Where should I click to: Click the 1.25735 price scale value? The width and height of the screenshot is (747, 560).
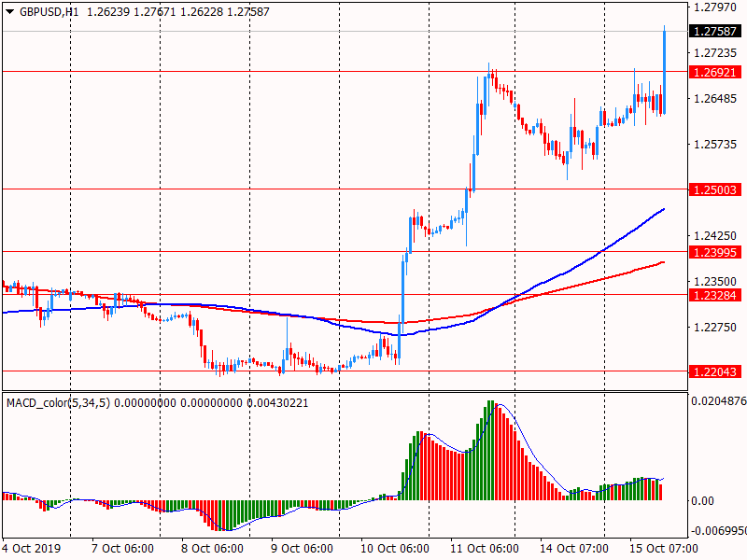coord(715,145)
